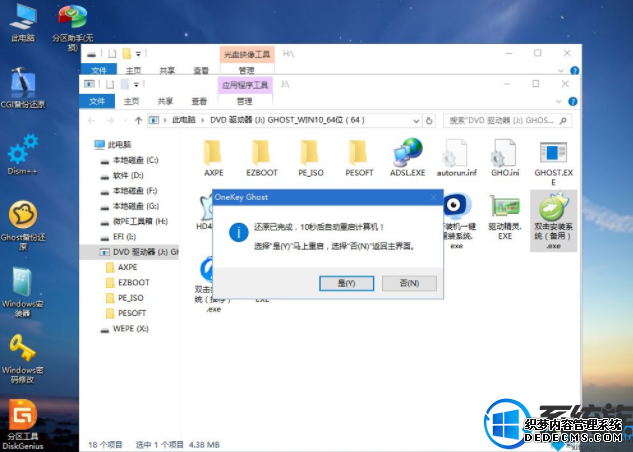
Task: Select 软件 (D:) in the navigation tree
Action: pyautogui.click(x=122, y=176)
